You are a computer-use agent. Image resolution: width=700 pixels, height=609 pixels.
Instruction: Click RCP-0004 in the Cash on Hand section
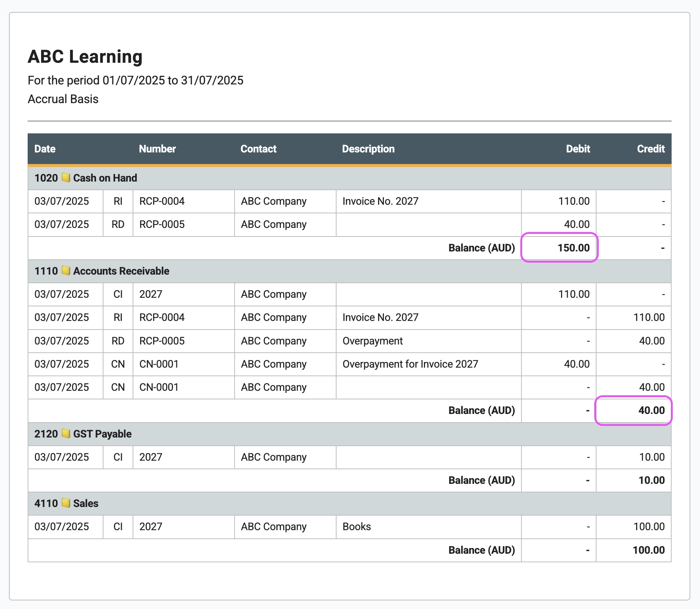[x=162, y=201]
